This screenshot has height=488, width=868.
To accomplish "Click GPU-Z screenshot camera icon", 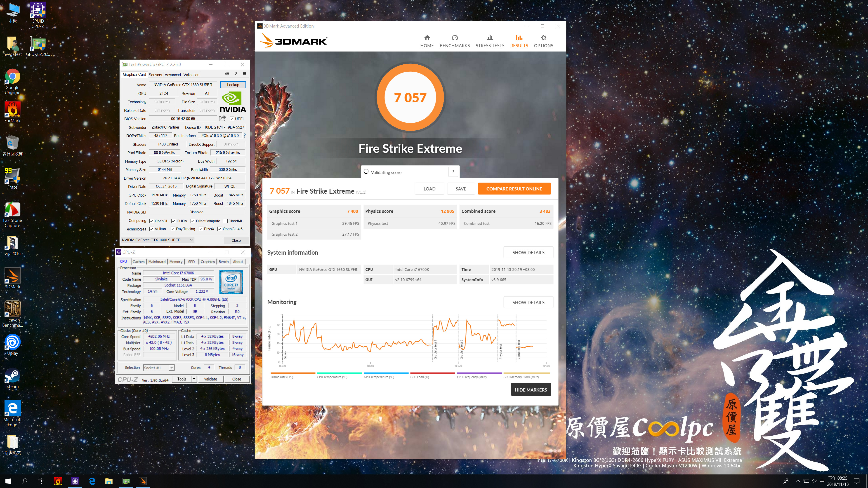I will (x=227, y=73).
